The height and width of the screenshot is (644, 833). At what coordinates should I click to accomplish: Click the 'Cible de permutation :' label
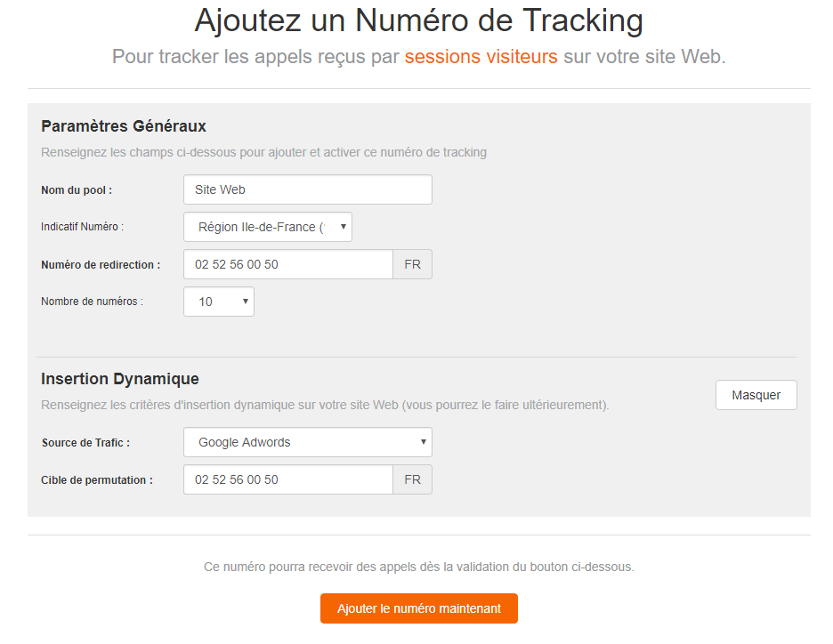coord(97,480)
